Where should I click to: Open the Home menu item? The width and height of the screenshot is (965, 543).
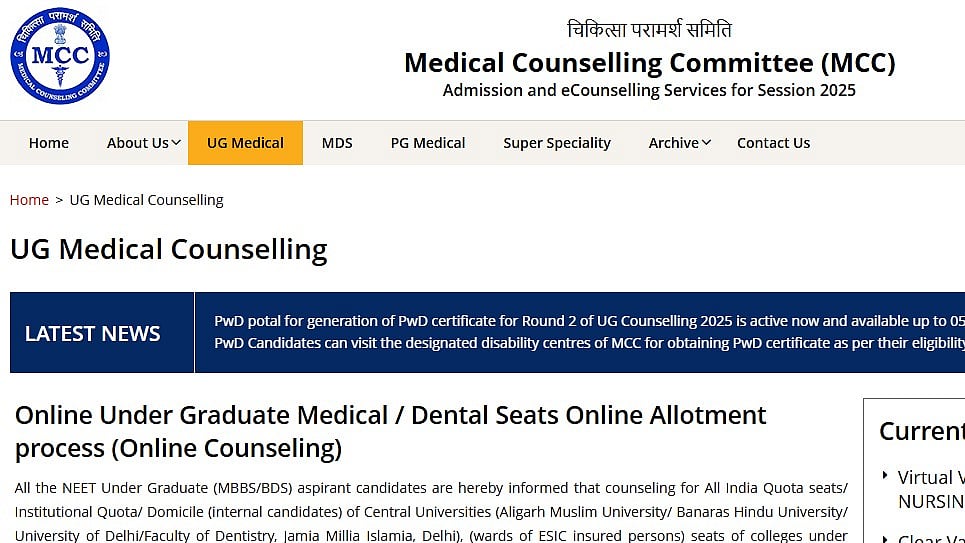pyautogui.click(x=49, y=143)
